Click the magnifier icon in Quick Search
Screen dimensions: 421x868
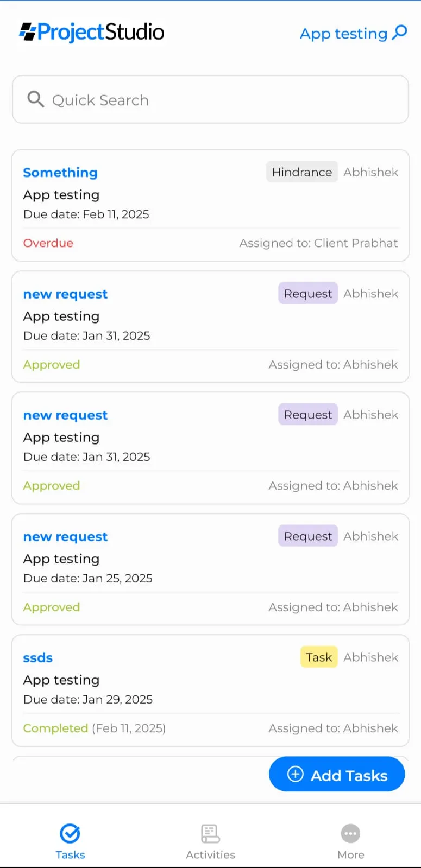[x=35, y=99]
